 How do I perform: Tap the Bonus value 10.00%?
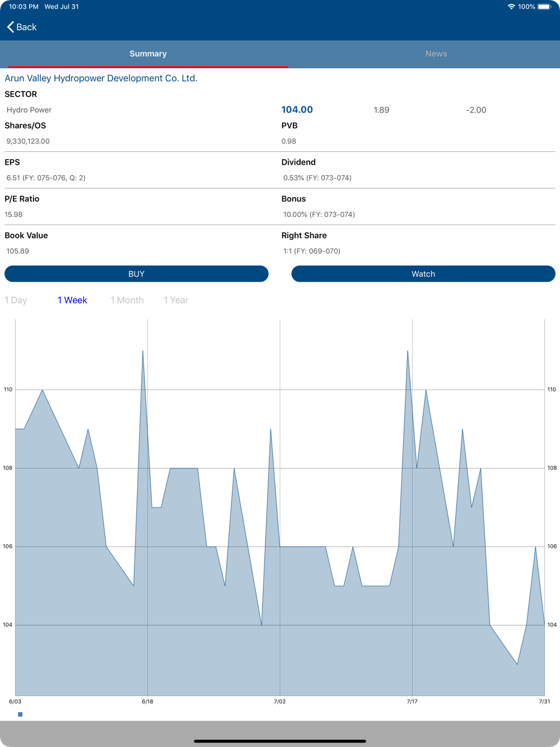[x=319, y=214]
